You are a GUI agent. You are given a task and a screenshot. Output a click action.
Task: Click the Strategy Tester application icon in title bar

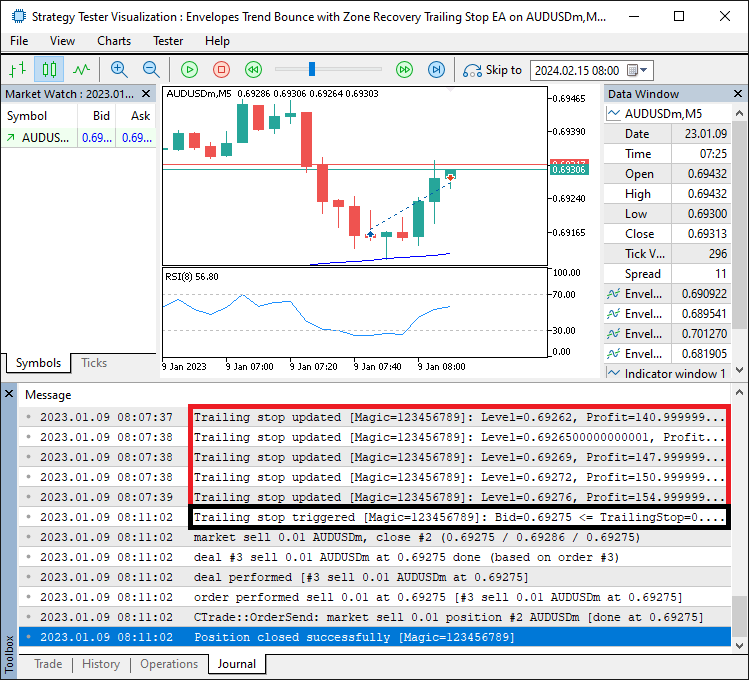click(x=19, y=17)
